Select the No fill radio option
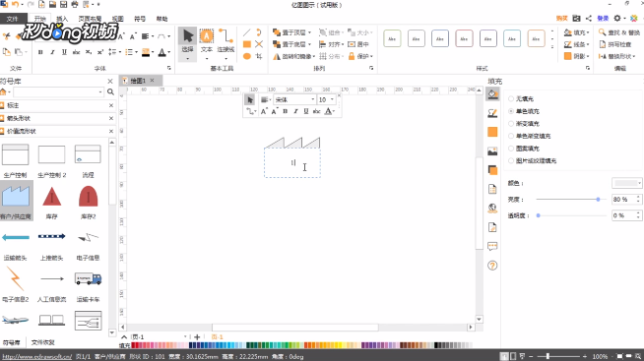Viewport: 644px width, 361px height. (511, 99)
